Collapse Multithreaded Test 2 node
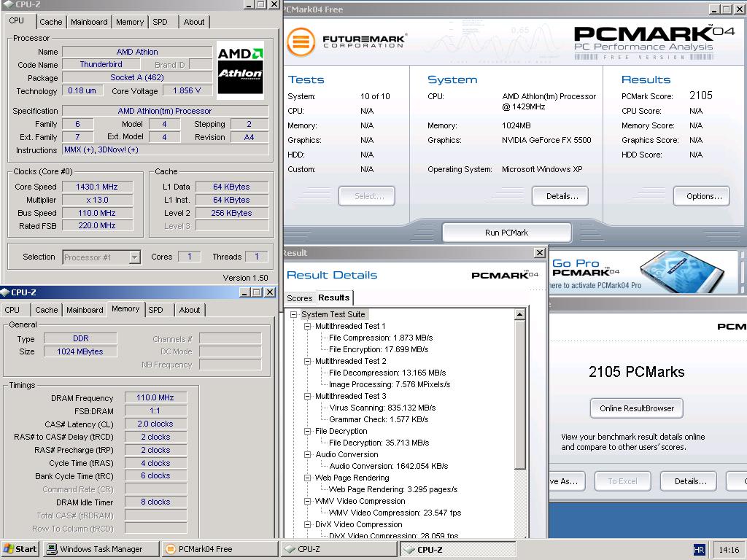Screen dimensions: 747x560 click(x=307, y=361)
